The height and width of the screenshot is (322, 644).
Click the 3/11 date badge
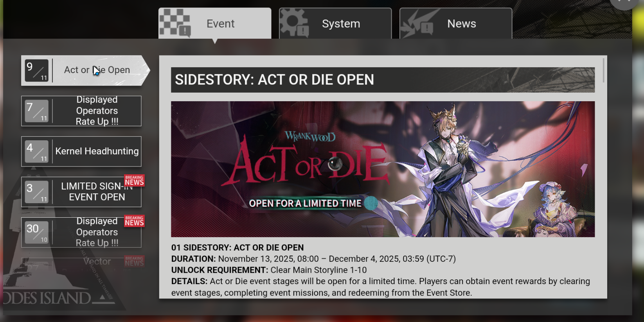tap(37, 192)
